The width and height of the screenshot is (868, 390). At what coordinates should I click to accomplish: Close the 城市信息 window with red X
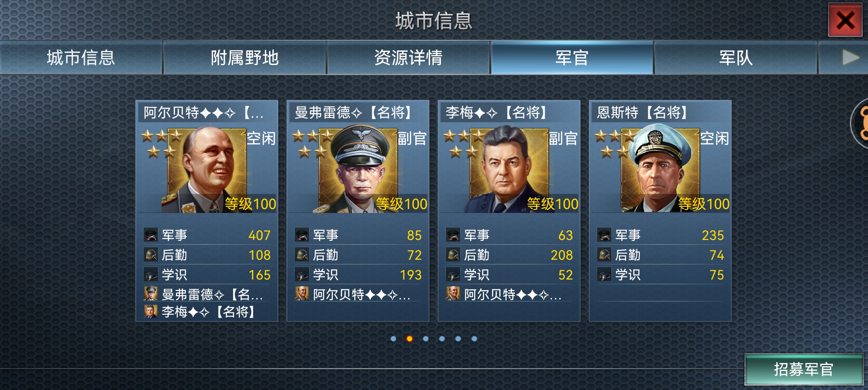(x=845, y=20)
